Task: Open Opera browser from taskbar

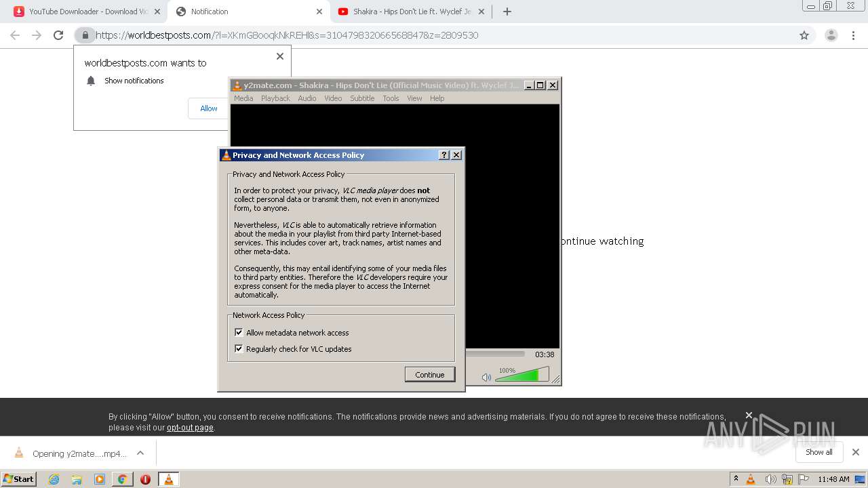Action: 145,479
